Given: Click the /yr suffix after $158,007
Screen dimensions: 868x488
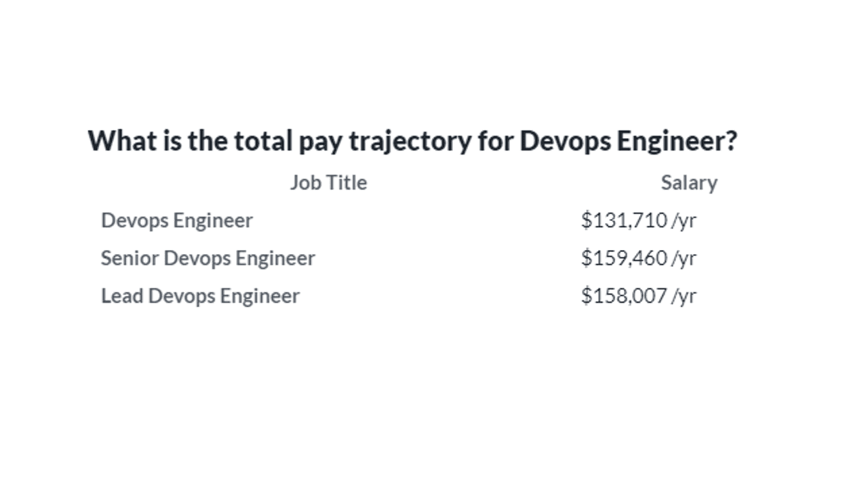Looking at the screenshot, I should [684, 297].
